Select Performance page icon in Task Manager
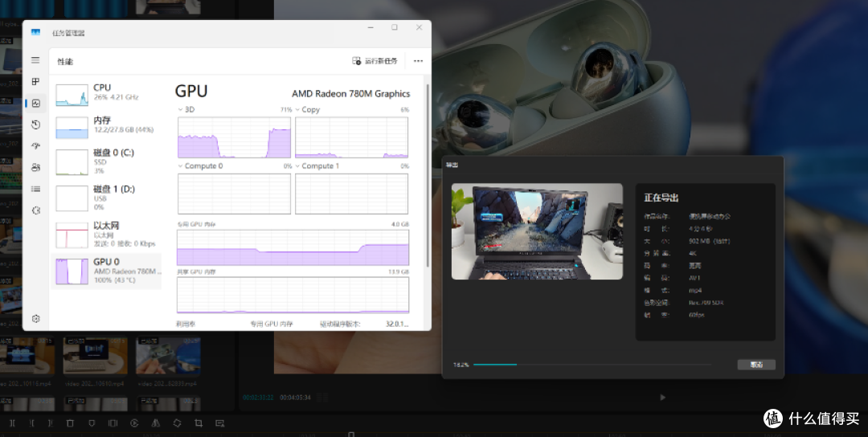 point(35,104)
